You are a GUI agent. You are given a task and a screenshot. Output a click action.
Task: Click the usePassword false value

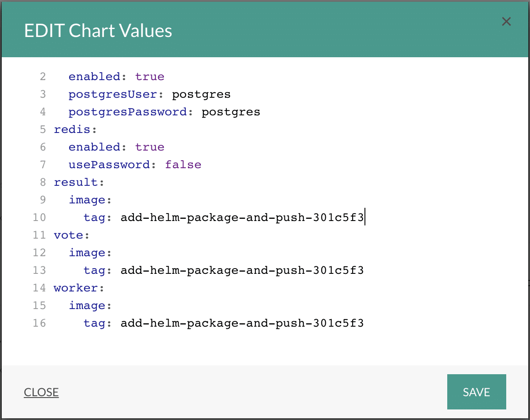(183, 165)
